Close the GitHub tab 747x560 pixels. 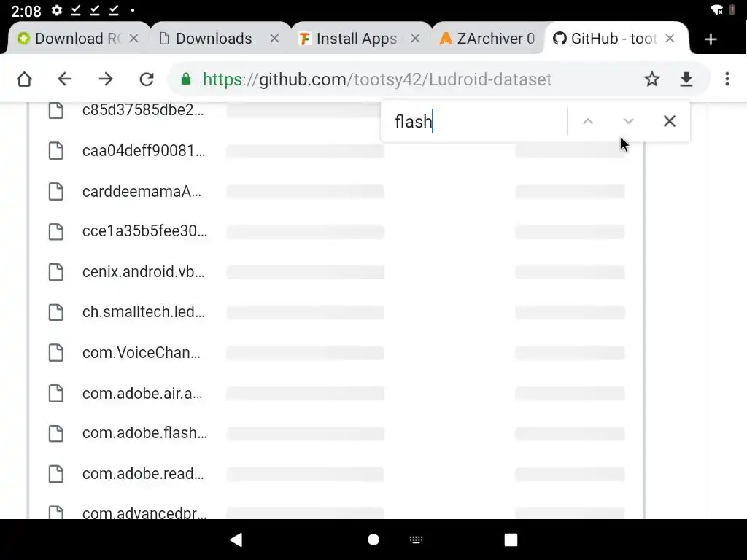(x=670, y=39)
